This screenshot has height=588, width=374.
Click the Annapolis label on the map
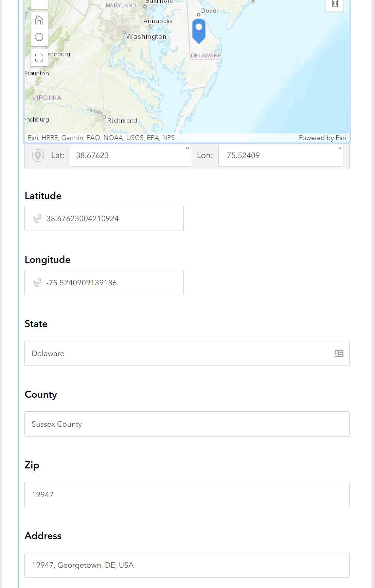[x=158, y=21]
